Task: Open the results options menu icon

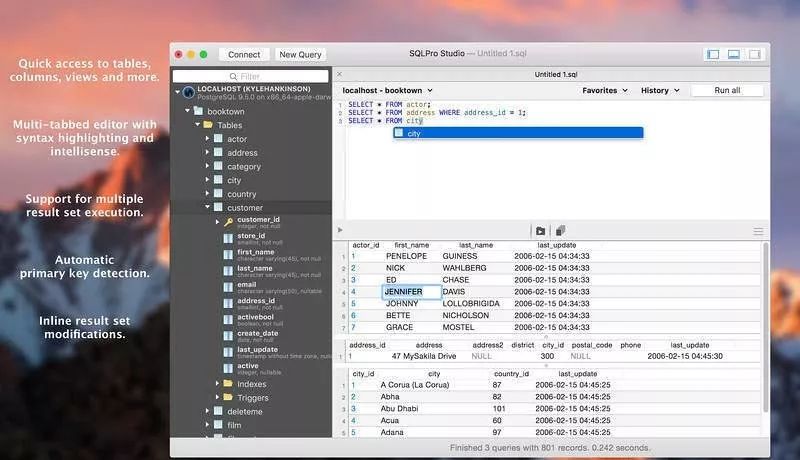Action: pos(758,232)
